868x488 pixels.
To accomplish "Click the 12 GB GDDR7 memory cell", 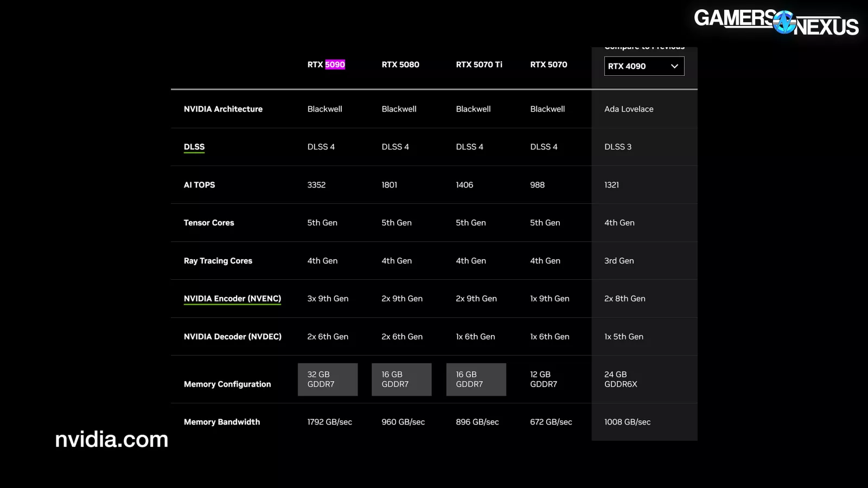I will click(544, 380).
